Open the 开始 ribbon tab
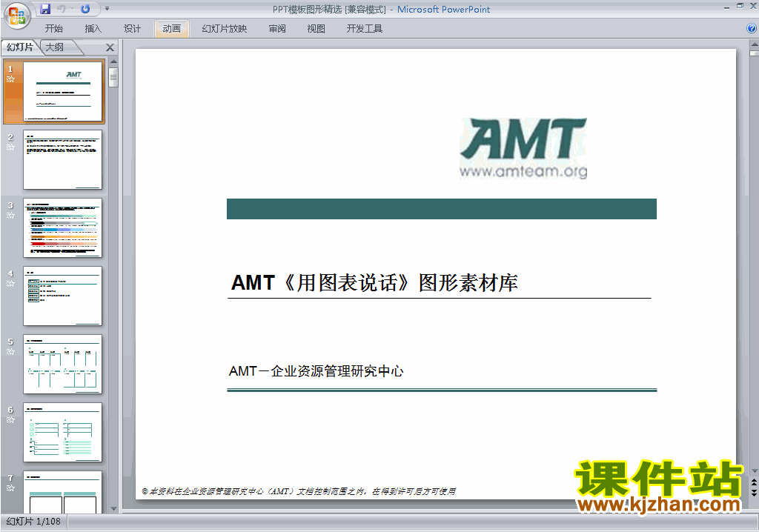The width and height of the screenshot is (759, 532). click(x=53, y=29)
